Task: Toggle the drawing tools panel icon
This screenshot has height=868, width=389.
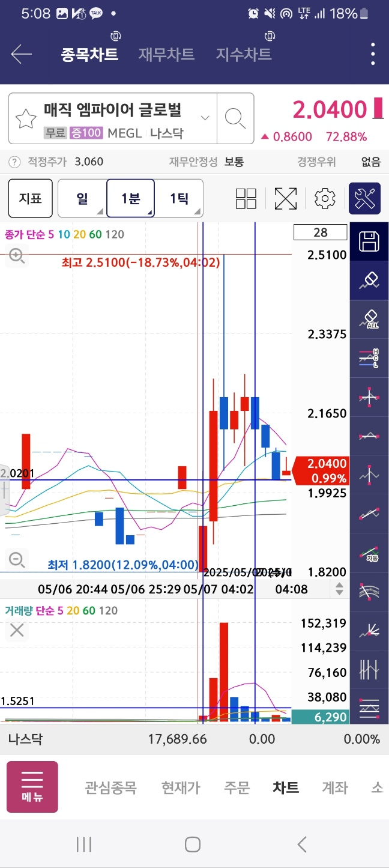Action: coord(364,198)
